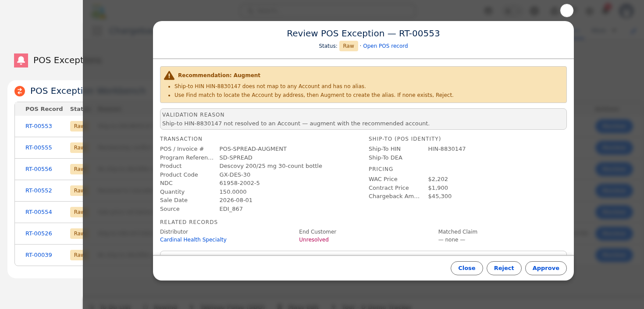
Task: Click the POS Exceptions page title
Action: 67,60
